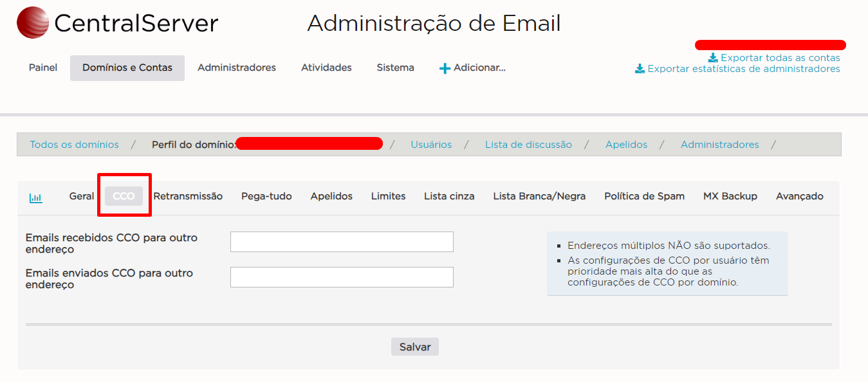Switch to the CCO tab

tap(124, 196)
